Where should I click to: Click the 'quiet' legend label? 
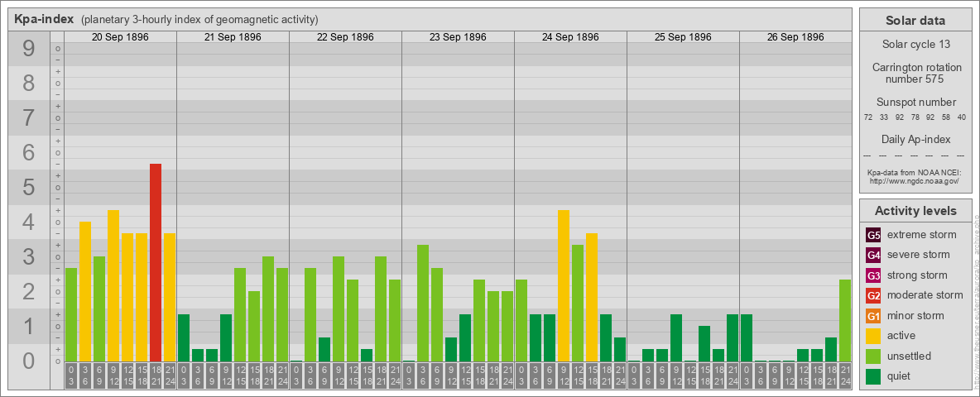[901, 376]
